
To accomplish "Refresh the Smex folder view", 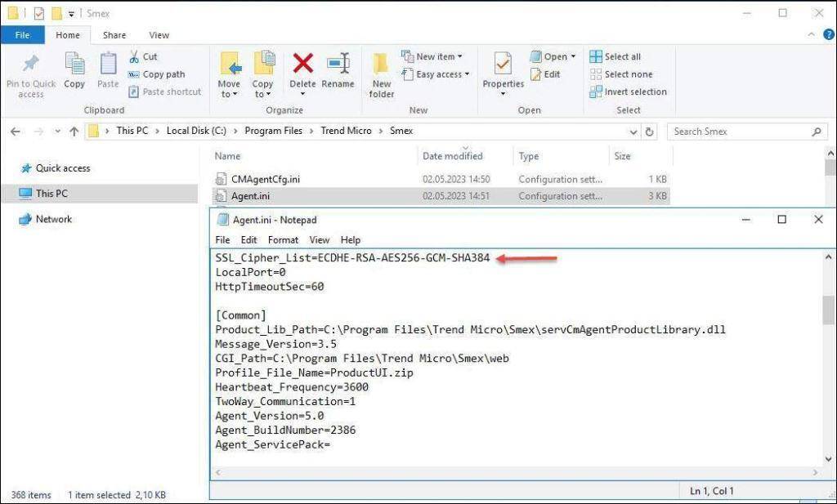I will (649, 131).
